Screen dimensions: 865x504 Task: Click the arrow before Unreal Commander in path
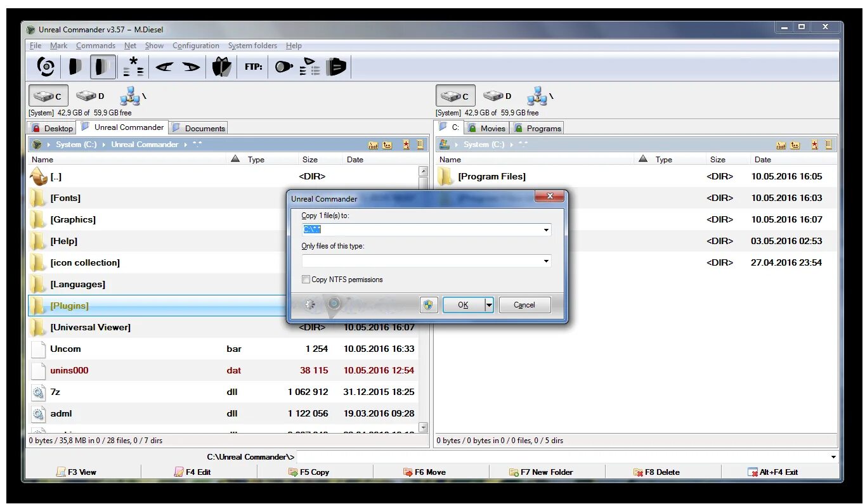[105, 145]
